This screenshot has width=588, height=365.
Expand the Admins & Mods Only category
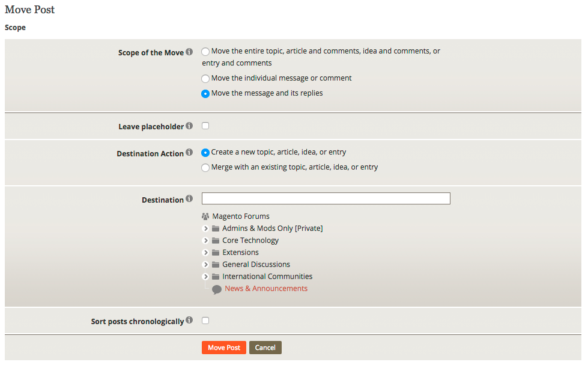click(205, 229)
